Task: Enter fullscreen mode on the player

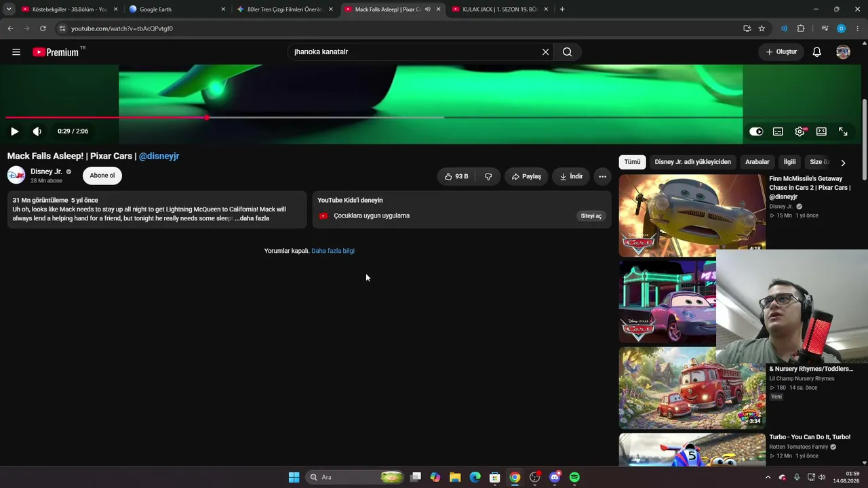Action: (x=843, y=131)
